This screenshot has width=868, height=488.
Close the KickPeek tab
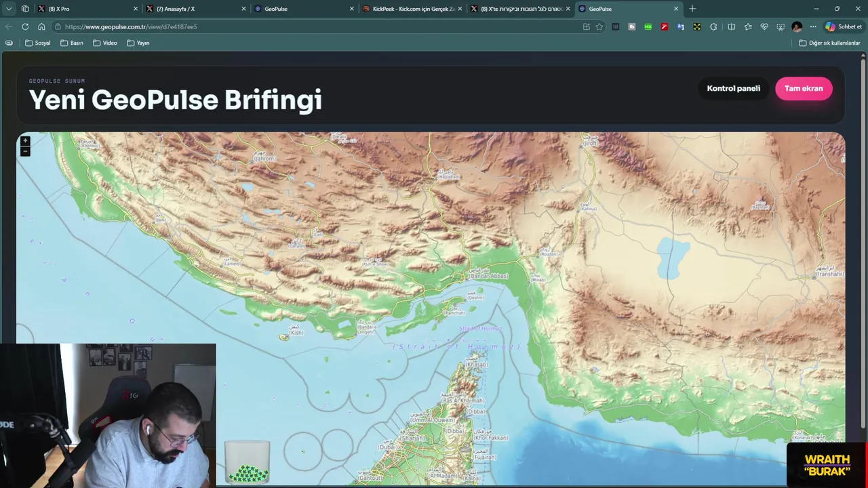(x=460, y=9)
